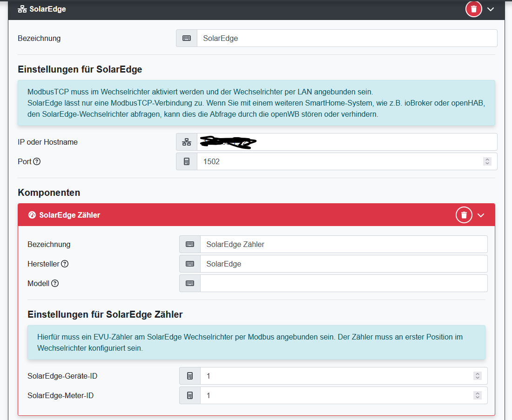Click gauge icon in SolarEdge Zähler header
Image resolution: width=512 pixels, height=420 pixels.
(32, 215)
